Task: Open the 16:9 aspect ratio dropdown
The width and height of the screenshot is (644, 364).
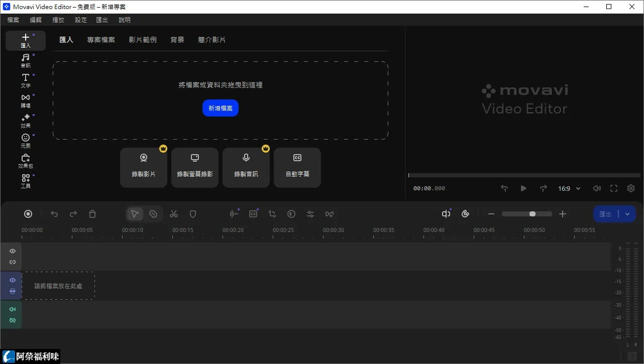Action: (569, 189)
